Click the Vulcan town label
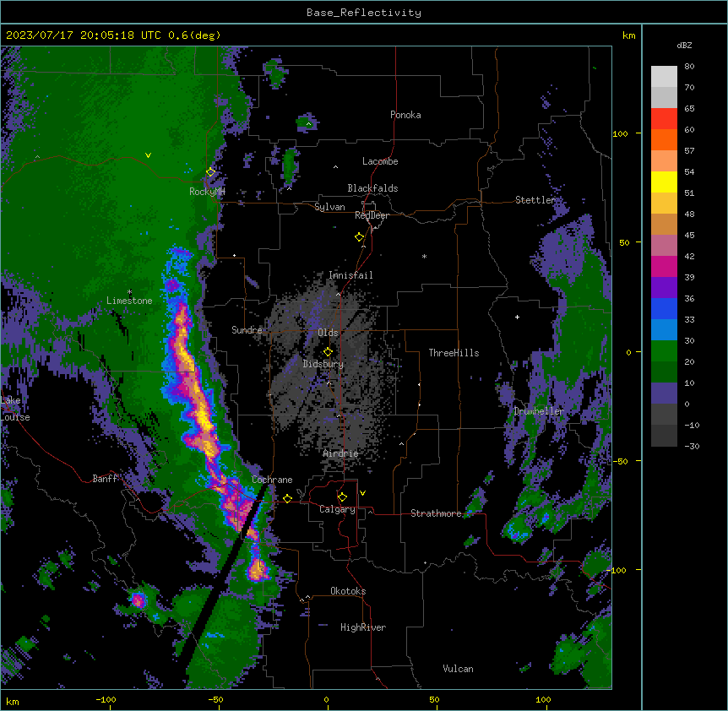This screenshot has height=711, width=728. [x=458, y=669]
